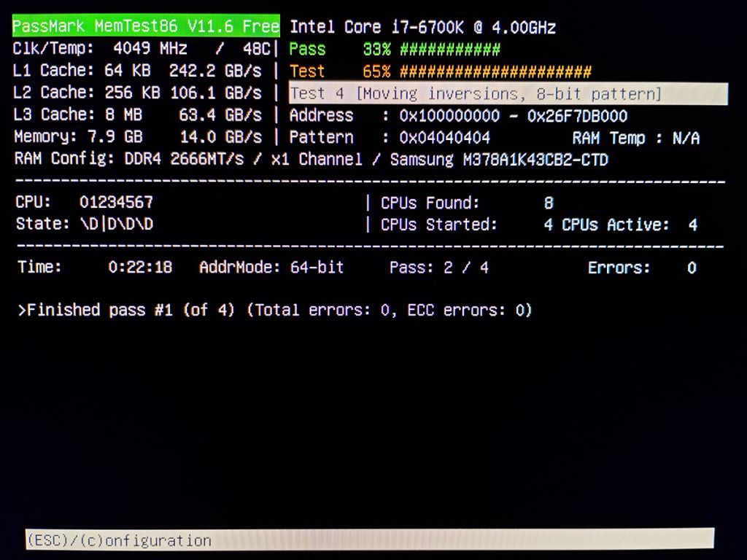The height and width of the screenshot is (560, 747).
Task: Click the (ESC)/(c)onfiguration bar at the bottom
Action: click(x=370, y=540)
